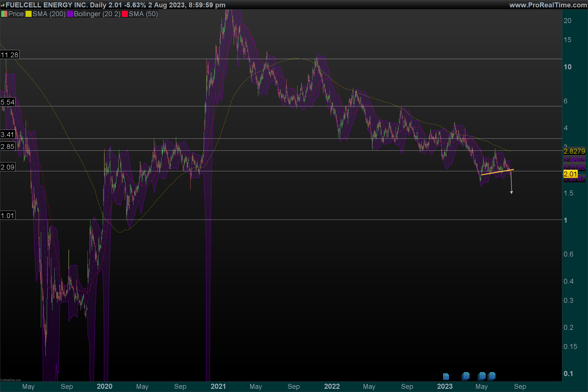This screenshot has width=588, height=392.
Task: Open the www.ProRealTime.com link
Action: pyautogui.click(x=548, y=5)
